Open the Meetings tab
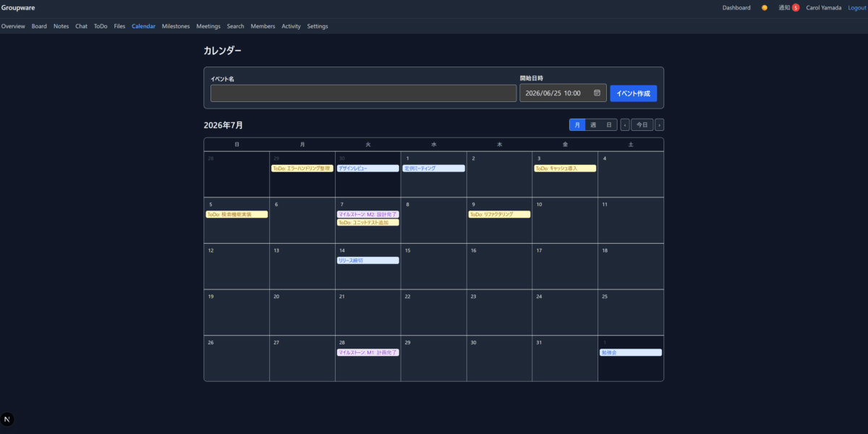 coord(208,26)
